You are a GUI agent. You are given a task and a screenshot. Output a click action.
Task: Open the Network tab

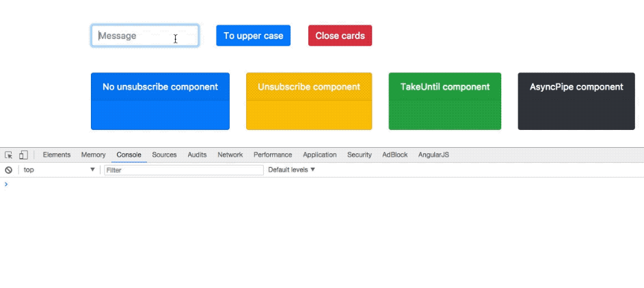pos(230,155)
